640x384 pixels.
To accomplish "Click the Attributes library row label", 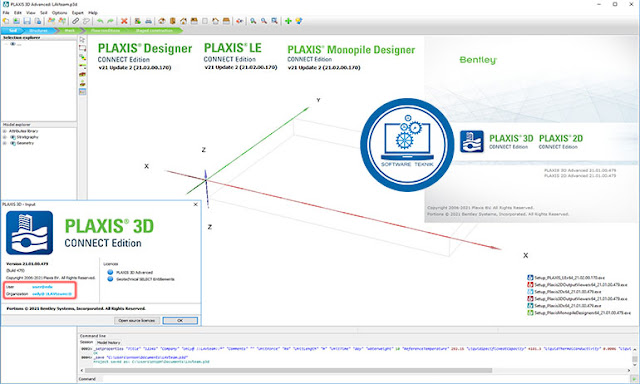I will click(x=23, y=131).
